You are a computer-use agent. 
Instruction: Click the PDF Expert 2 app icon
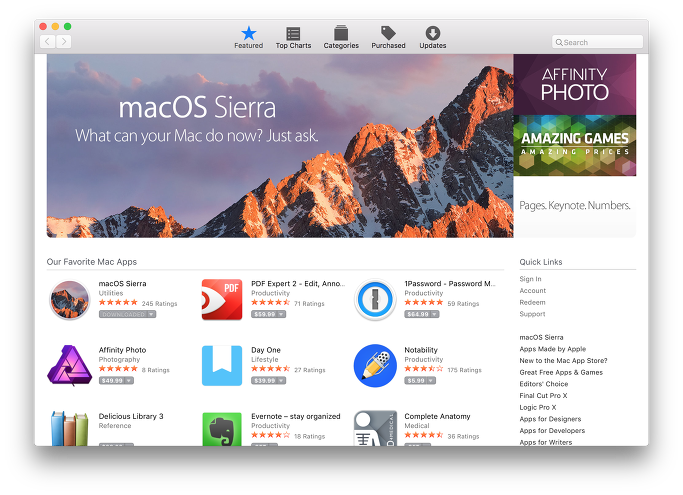pos(222,300)
